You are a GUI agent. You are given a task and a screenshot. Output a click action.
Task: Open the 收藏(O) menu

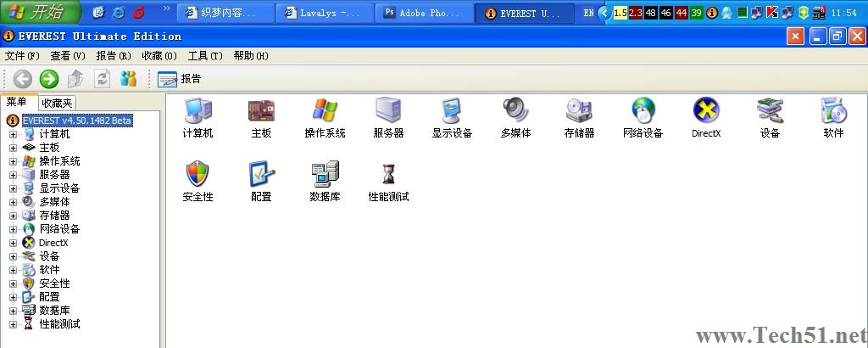coord(159,55)
